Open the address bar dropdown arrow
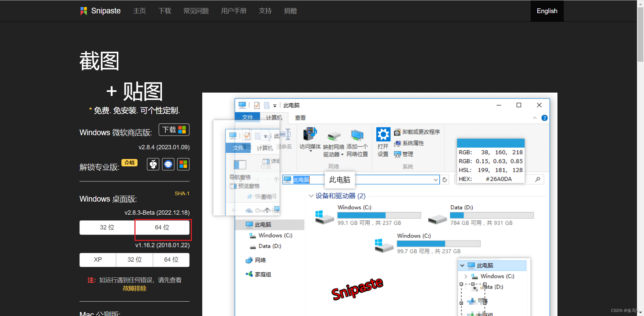 (436, 179)
